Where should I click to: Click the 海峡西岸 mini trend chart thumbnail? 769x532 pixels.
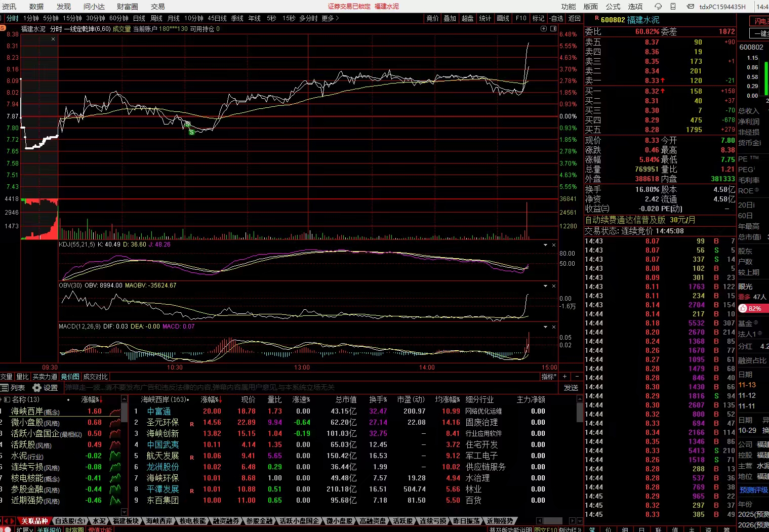[x=115, y=412]
